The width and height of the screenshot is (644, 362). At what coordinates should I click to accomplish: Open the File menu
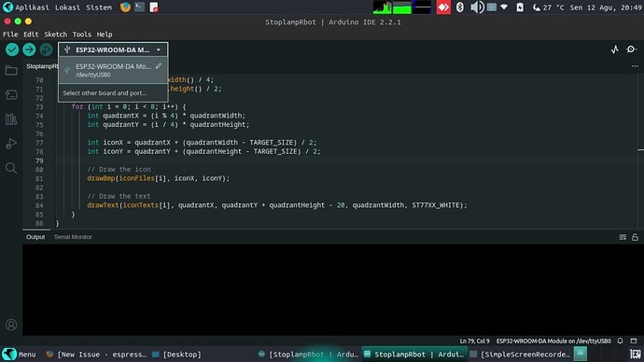point(10,35)
